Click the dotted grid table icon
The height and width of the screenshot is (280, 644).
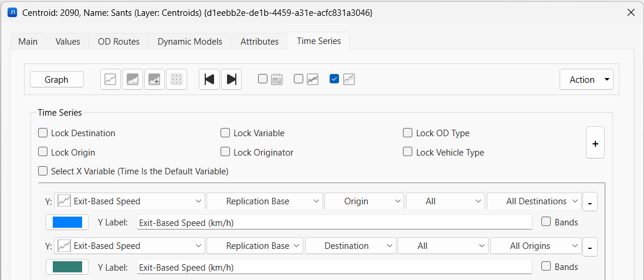tap(177, 79)
